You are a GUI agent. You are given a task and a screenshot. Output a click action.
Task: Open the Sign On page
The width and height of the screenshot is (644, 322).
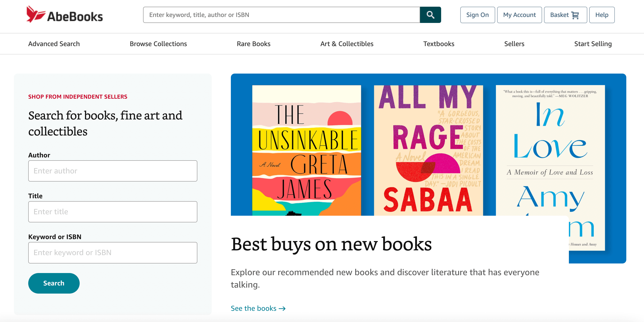(477, 15)
